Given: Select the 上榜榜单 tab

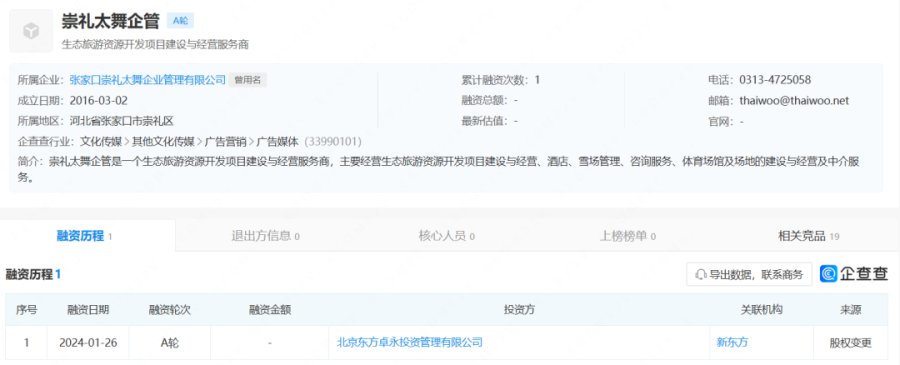Looking at the screenshot, I should pyautogui.click(x=627, y=236).
